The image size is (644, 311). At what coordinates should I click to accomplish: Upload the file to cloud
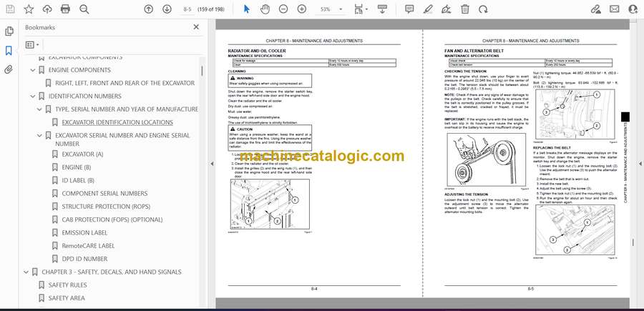(47, 9)
